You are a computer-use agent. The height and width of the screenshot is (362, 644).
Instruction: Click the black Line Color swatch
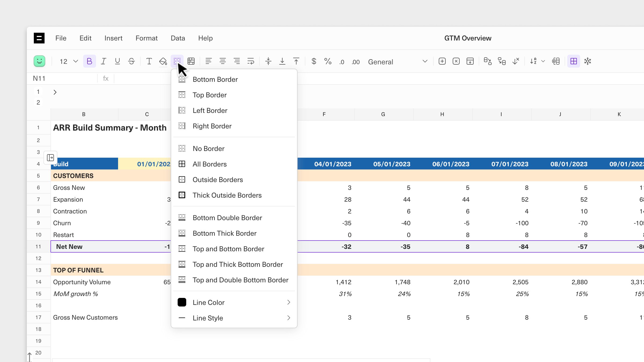tap(182, 302)
